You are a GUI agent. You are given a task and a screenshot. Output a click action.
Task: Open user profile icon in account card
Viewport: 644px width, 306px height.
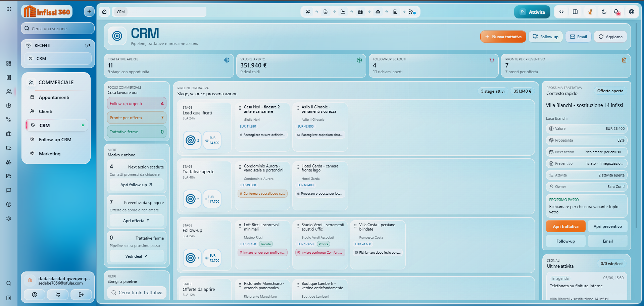pos(35,295)
